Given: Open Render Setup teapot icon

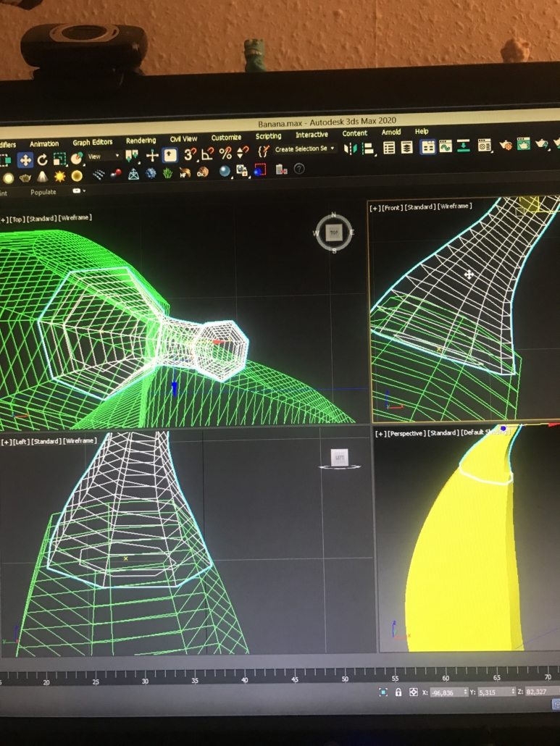Looking at the screenshot, I should click(506, 146).
